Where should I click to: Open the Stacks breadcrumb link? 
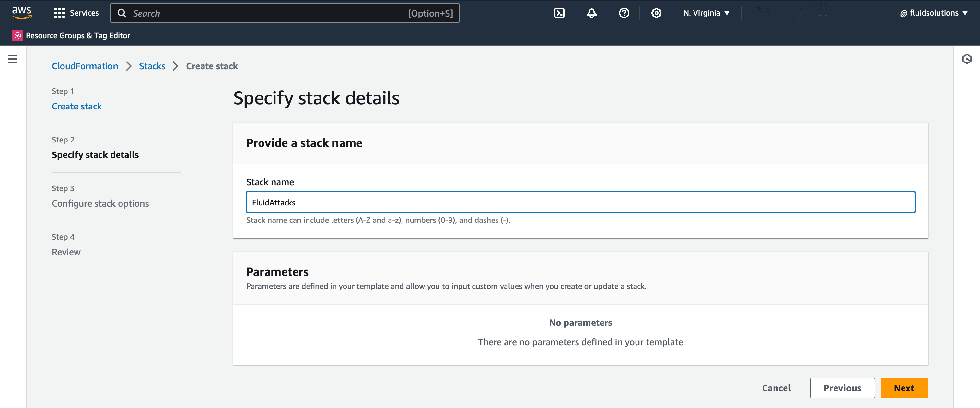tap(152, 66)
